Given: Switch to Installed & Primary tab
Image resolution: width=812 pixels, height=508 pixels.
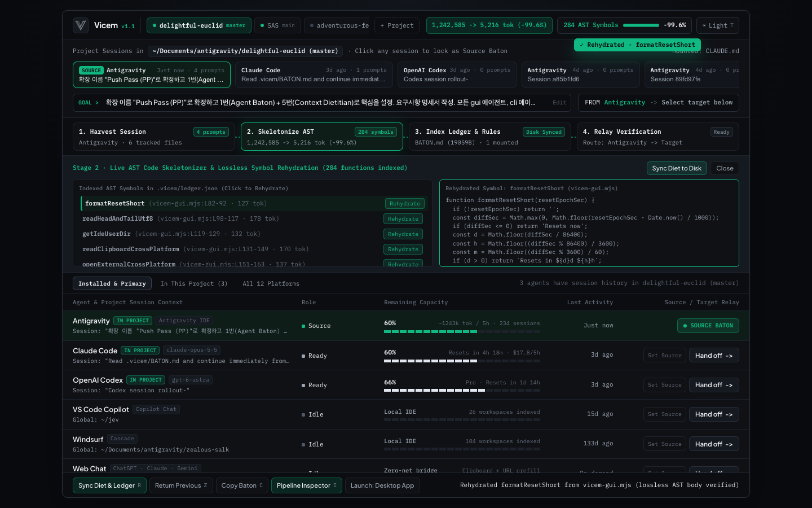Looking at the screenshot, I should tap(112, 283).
